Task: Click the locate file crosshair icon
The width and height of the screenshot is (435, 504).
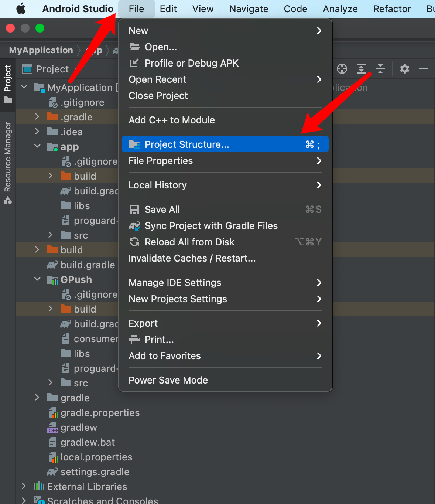Action: pyautogui.click(x=342, y=69)
